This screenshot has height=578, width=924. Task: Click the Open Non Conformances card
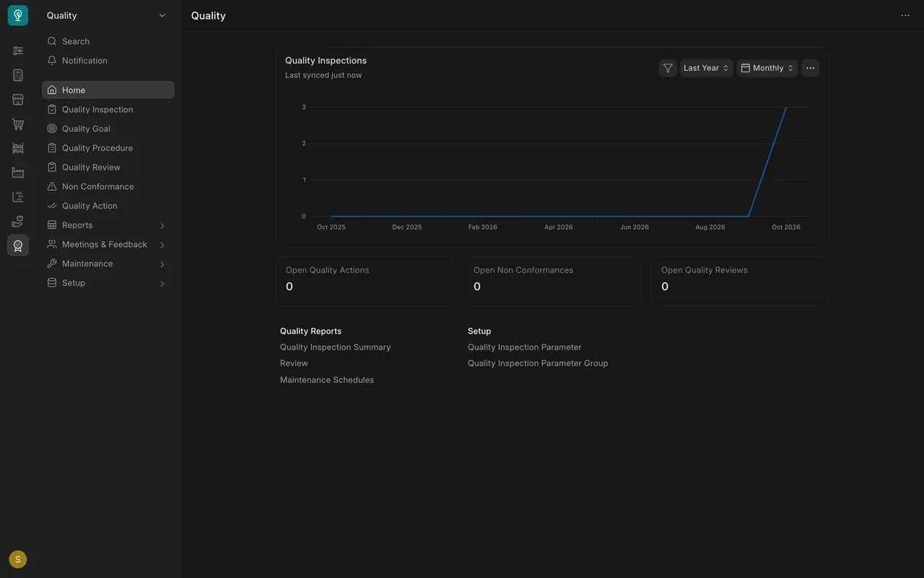[552, 280]
